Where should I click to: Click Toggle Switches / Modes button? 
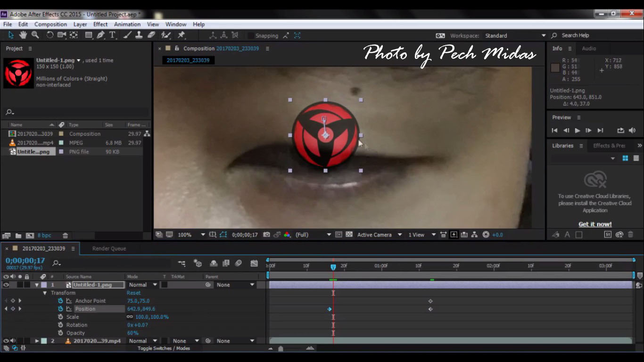pos(164,348)
